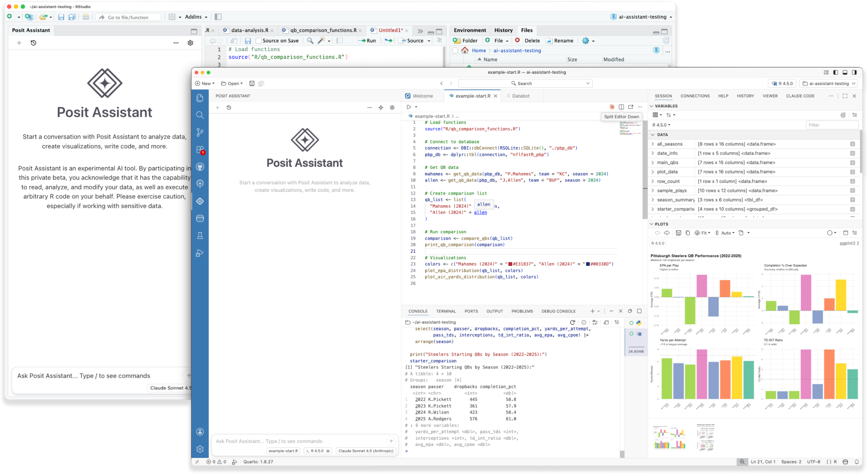868x474 pixels.
Task: Click the Run button in RStudio editor
Action: [367, 41]
